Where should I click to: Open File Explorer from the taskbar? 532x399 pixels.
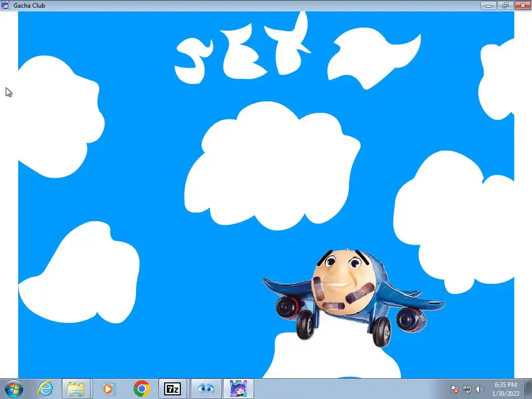point(76,389)
